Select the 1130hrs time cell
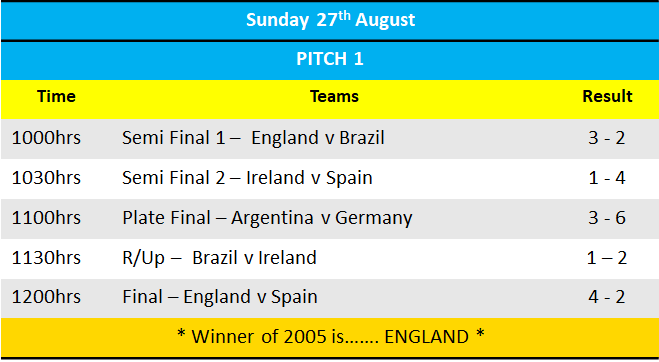 pyautogui.click(x=46, y=258)
